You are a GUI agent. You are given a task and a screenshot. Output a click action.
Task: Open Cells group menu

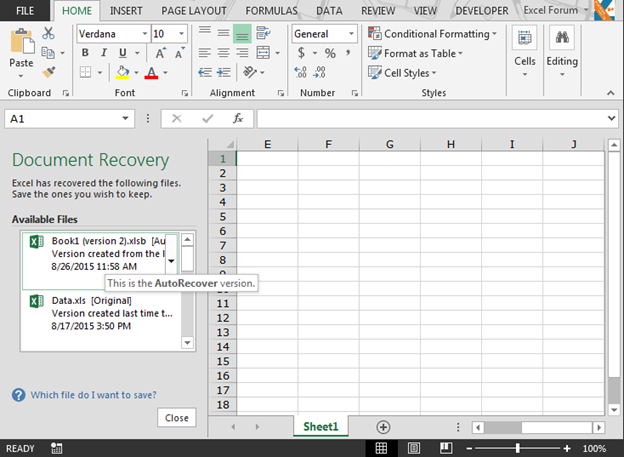[x=525, y=52]
